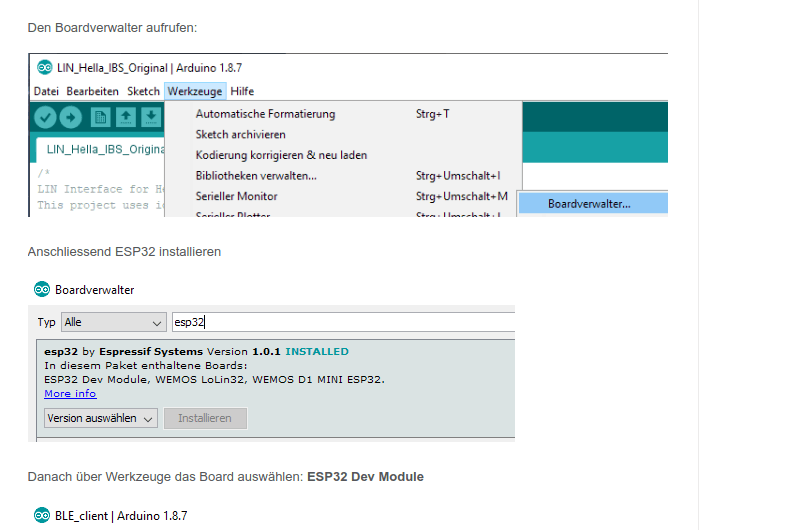
Task: Open the Datei menu
Action: (46, 91)
